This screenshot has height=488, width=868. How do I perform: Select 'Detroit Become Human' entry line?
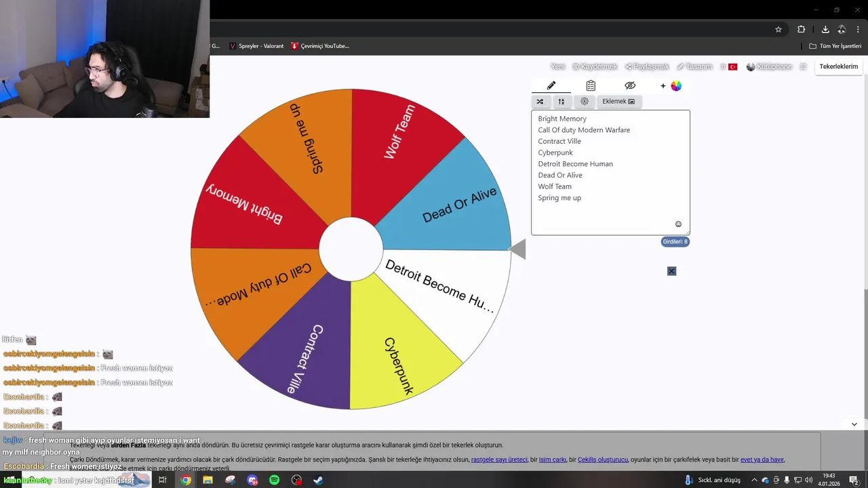[x=575, y=164]
